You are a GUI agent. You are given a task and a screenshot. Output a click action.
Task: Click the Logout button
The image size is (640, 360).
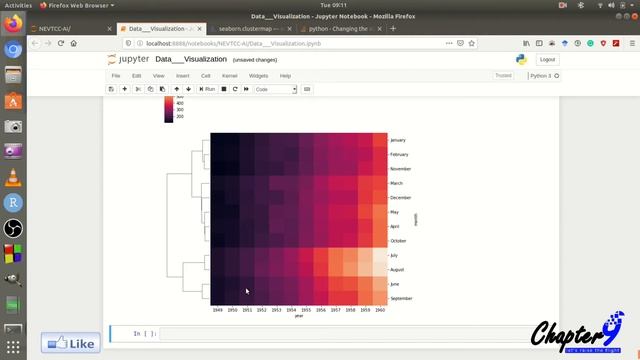(547, 60)
